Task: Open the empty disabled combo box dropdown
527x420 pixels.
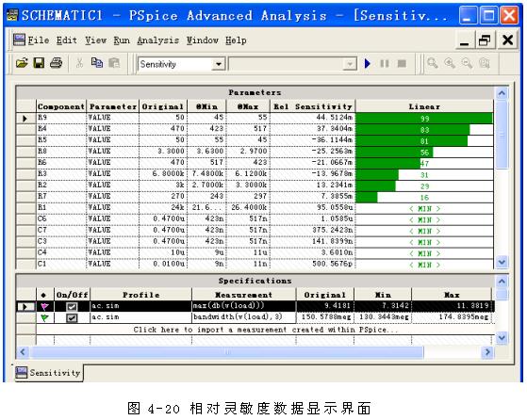Action: pos(350,64)
